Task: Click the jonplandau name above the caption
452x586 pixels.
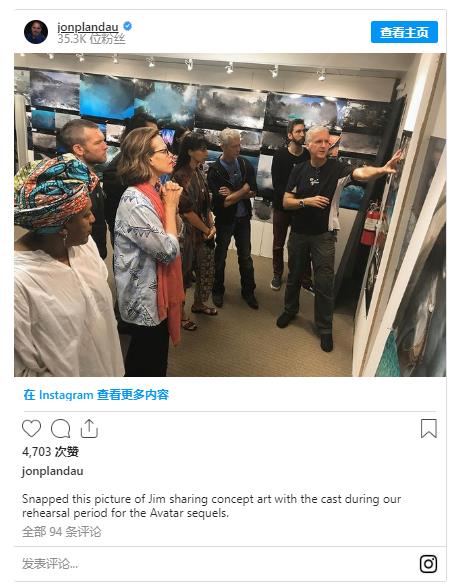Action: pos(52,471)
